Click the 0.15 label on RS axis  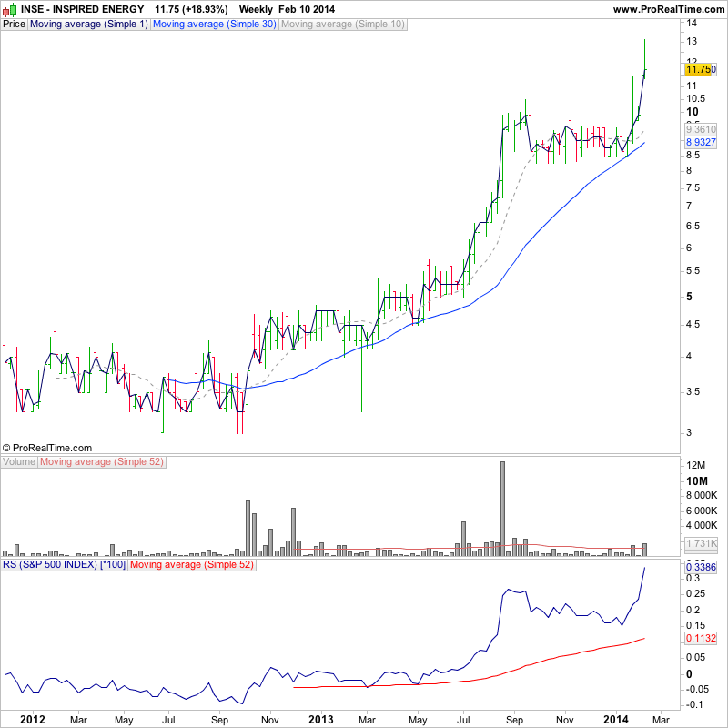point(694,625)
